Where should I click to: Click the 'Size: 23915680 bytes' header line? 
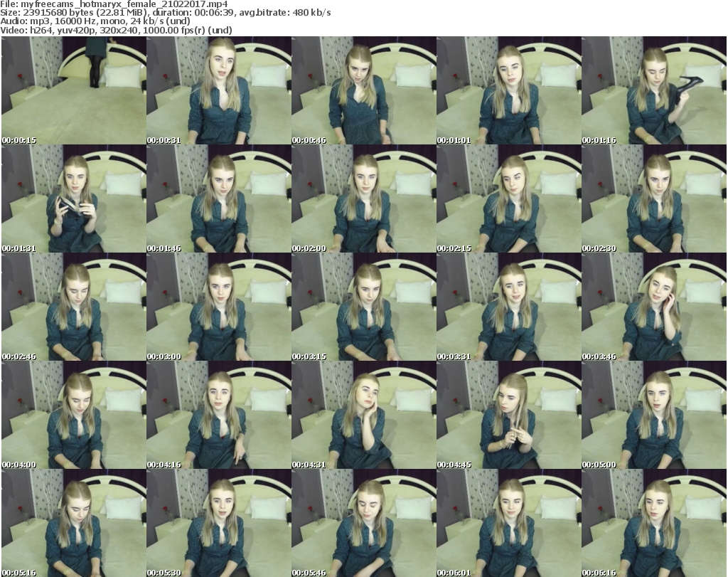coord(166,13)
